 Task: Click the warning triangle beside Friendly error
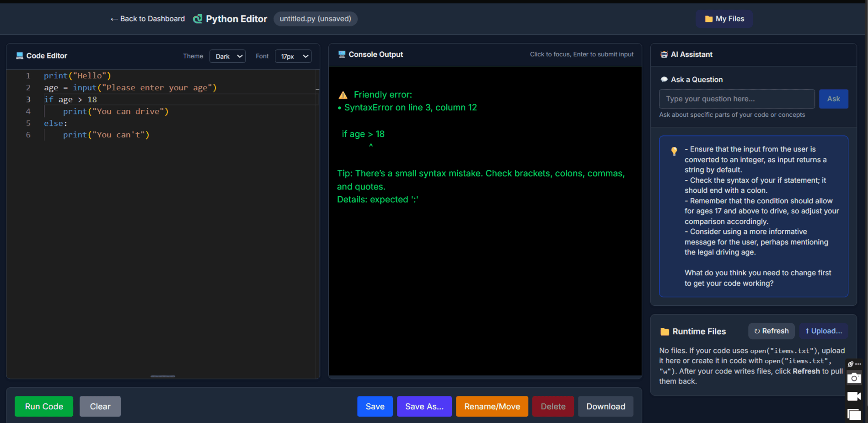(343, 95)
